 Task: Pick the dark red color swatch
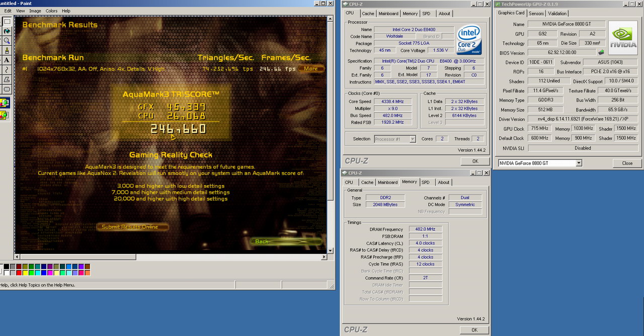point(19,267)
